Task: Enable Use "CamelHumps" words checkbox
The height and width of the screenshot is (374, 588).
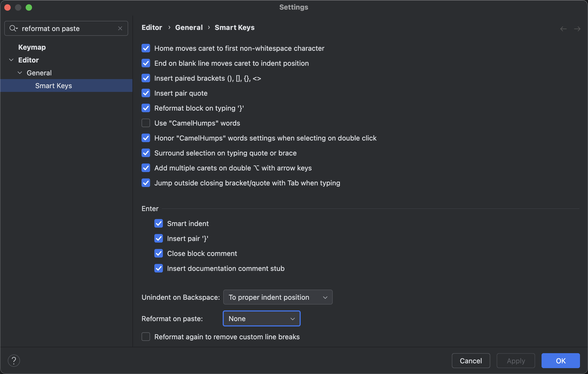Action: [x=146, y=123]
